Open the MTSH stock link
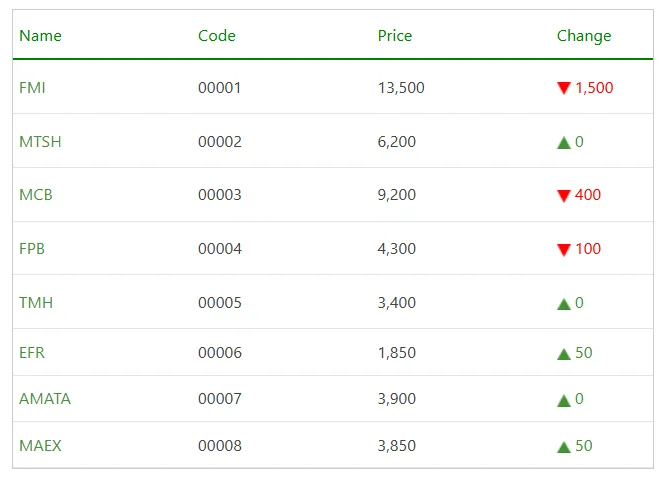Viewport: 664px width, 481px height. [40, 142]
